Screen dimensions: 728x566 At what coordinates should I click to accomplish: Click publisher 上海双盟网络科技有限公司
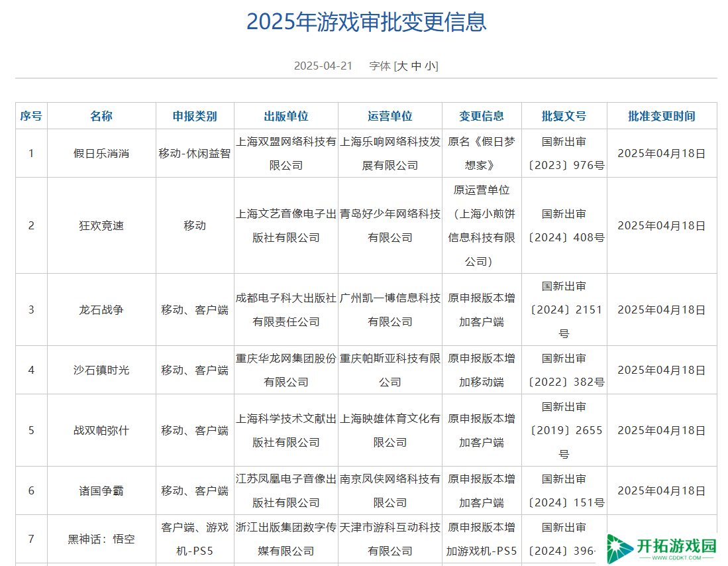(x=286, y=153)
